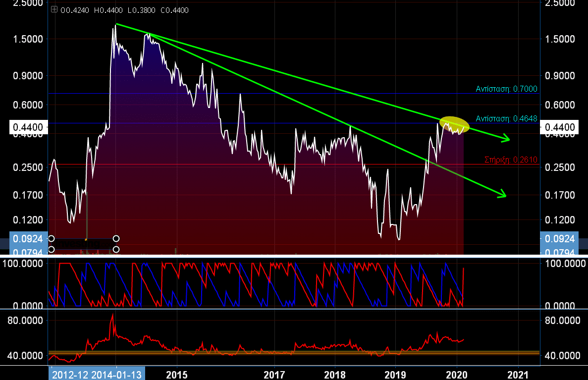Click the lower green trendline arrowhead
Viewport: 588px width, 380px height.
coord(502,194)
